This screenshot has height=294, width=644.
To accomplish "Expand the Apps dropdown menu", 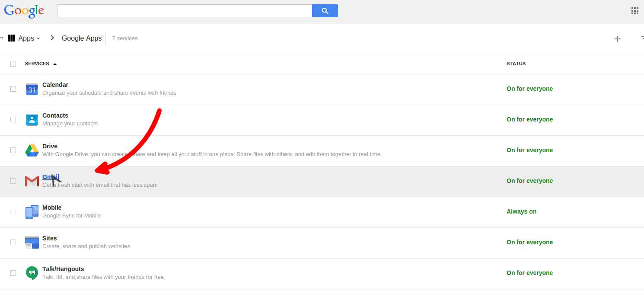I will 29,38.
